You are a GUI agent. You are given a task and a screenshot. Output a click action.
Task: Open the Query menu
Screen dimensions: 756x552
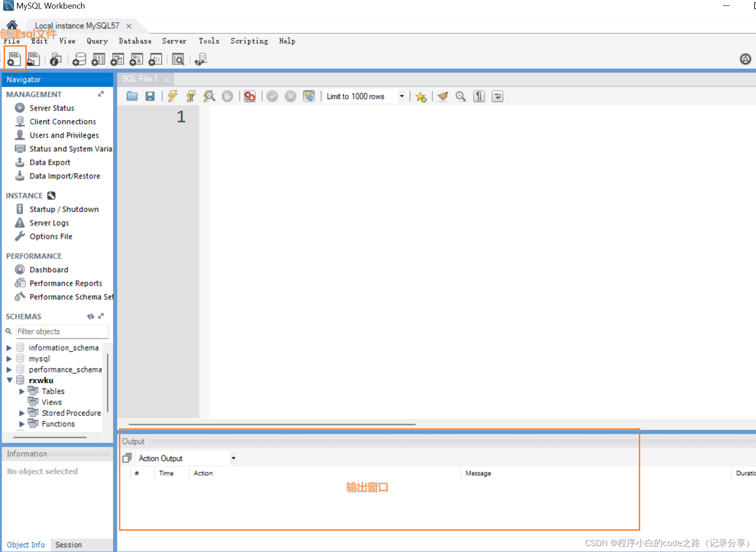point(97,41)
